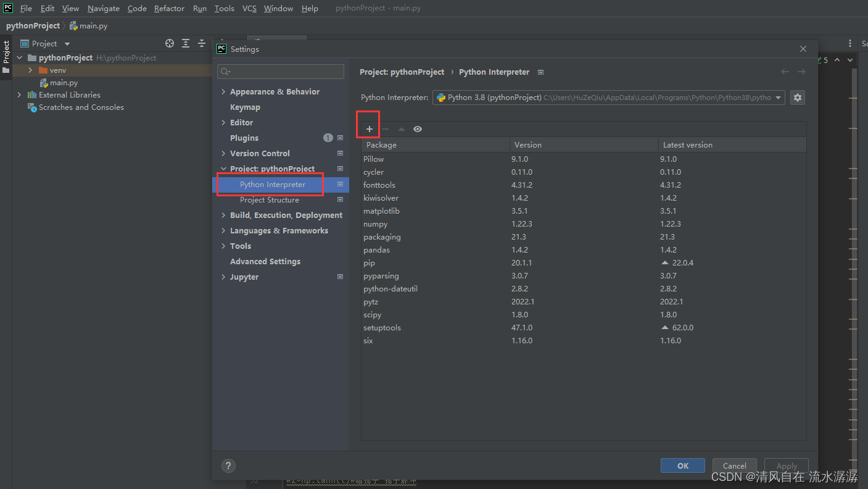Expand the Jupyter settings section
The image size is (868, 489).
pos(223,277)
